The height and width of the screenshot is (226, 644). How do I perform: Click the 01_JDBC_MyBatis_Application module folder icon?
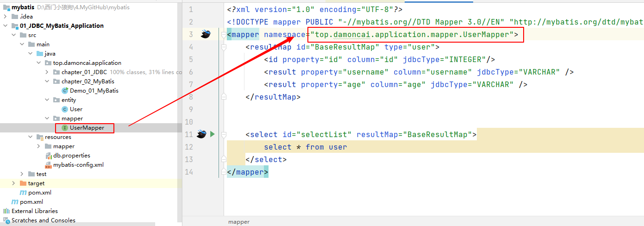[x=15, y=26]
